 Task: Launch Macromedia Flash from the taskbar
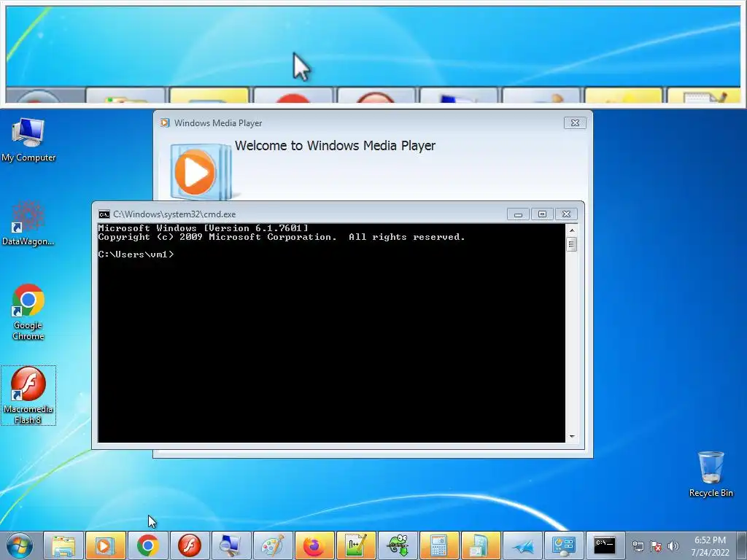(x=189, y=545)
